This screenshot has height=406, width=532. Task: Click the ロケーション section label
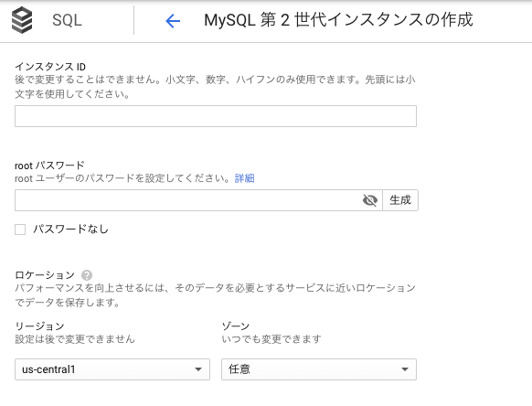click(x=45, y=274)
